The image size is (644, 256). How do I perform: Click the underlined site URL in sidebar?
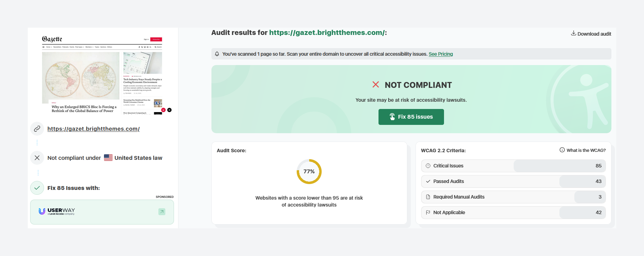tap(94, 129)
